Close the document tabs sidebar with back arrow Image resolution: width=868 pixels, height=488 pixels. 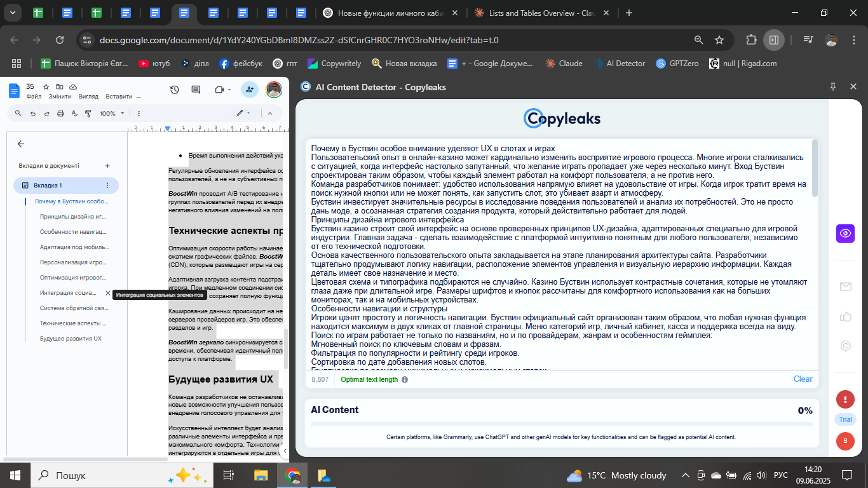21,144
